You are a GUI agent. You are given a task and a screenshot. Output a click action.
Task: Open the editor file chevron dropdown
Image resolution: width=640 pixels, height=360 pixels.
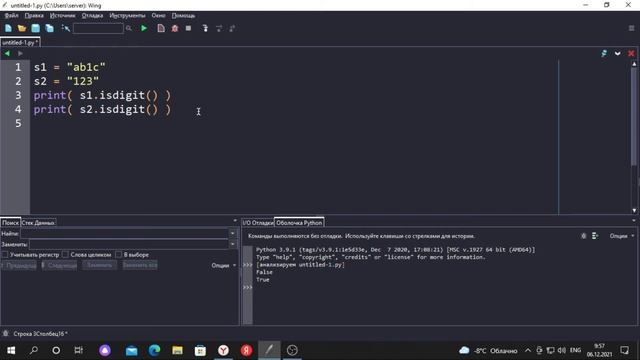pyautogui.click(x=618, y=53)
